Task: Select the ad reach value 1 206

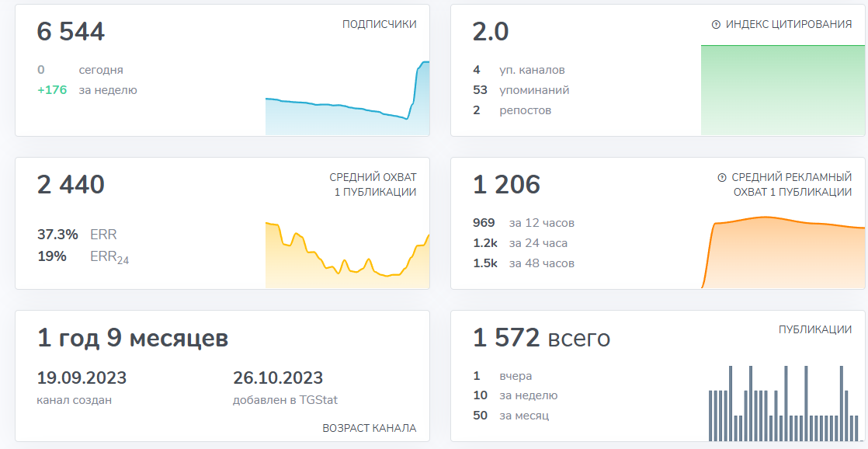Action: (506, 184)
